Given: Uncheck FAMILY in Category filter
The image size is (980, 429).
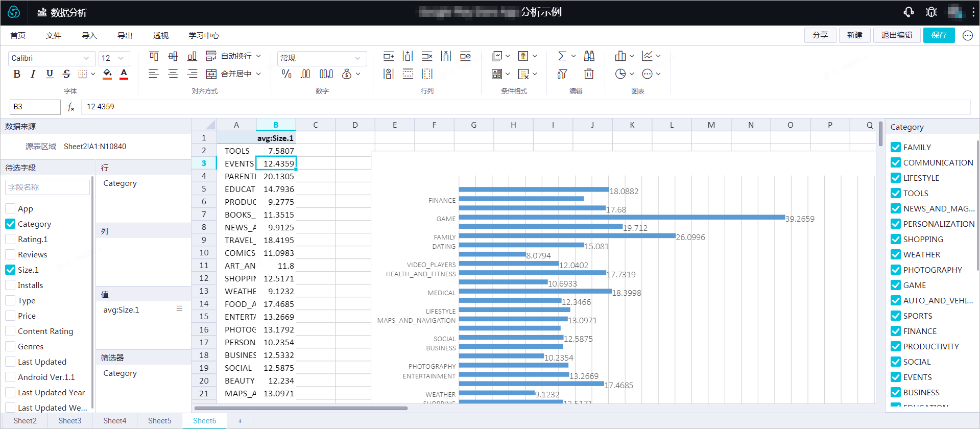Looking at the screenshot, I should point(895,147).
